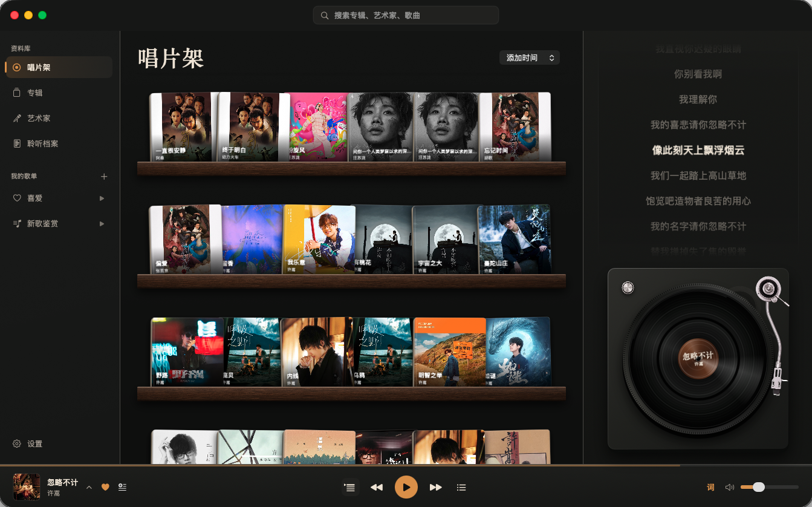Open the 新歌鉴赏 playlist
This screenshot has width=812, height=507.
43,223
